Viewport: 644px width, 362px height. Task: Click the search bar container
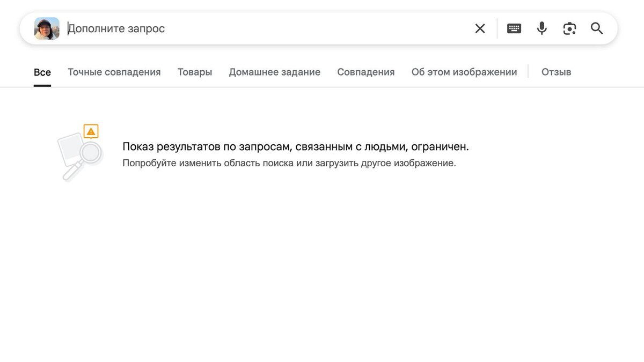click(x=317, y=28)
